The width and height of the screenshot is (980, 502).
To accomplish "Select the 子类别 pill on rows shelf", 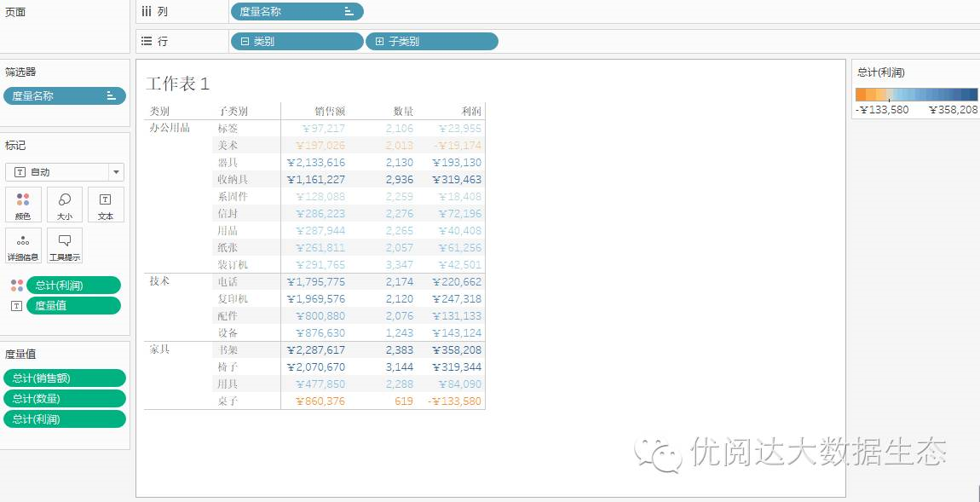I will click(x=432, y=41).
